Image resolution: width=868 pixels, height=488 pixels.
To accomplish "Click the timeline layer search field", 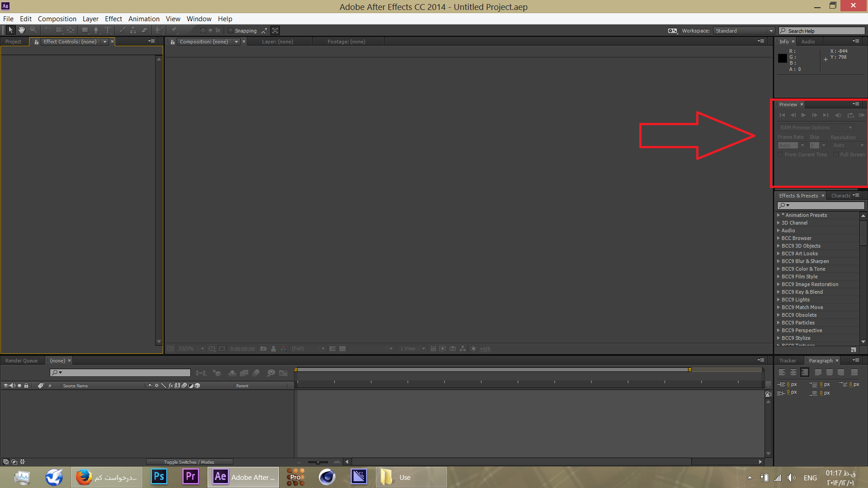I will [x=120, y=373].
